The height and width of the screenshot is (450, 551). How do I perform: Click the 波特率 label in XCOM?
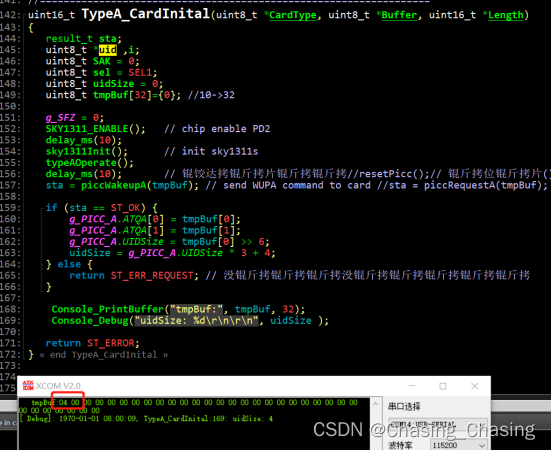(x=400, y=445)
